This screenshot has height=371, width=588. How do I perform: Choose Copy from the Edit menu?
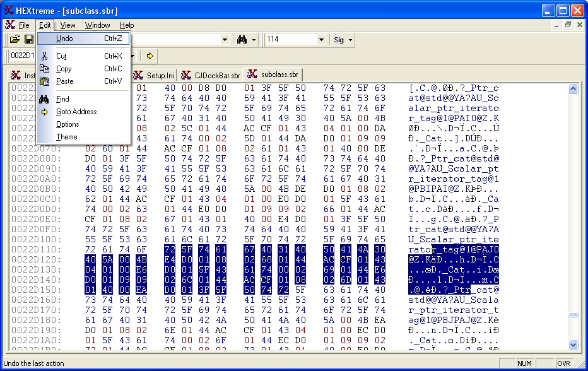(x=64, y=69)
